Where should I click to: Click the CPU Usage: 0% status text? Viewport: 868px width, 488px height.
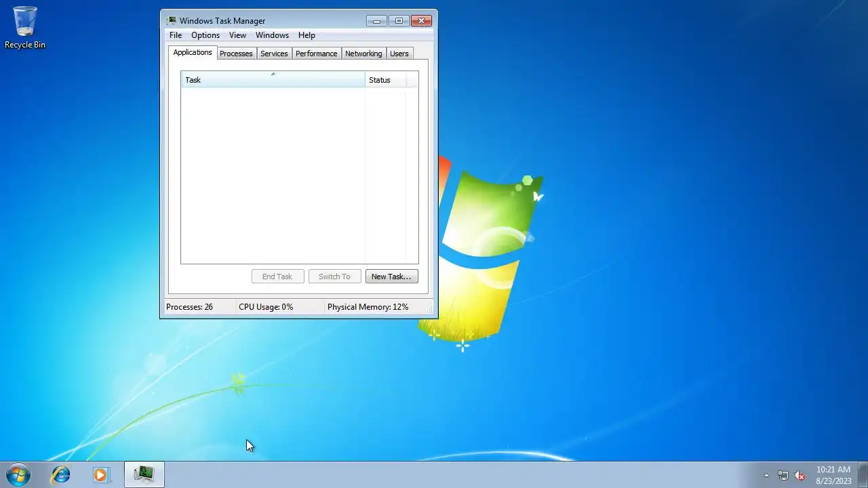click(x=266, y=307)
